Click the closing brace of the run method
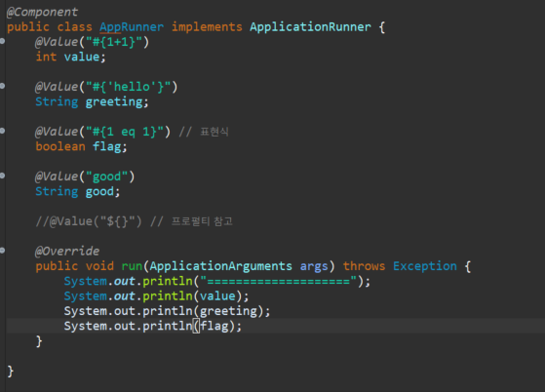The width and height of the screenshot is (545, 392). tap(39, 341)
